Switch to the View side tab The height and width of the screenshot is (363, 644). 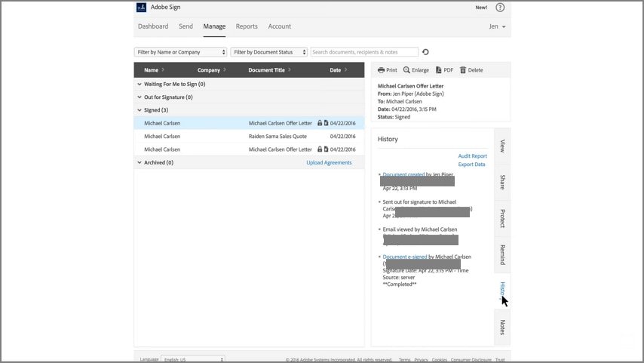[502, 146]
